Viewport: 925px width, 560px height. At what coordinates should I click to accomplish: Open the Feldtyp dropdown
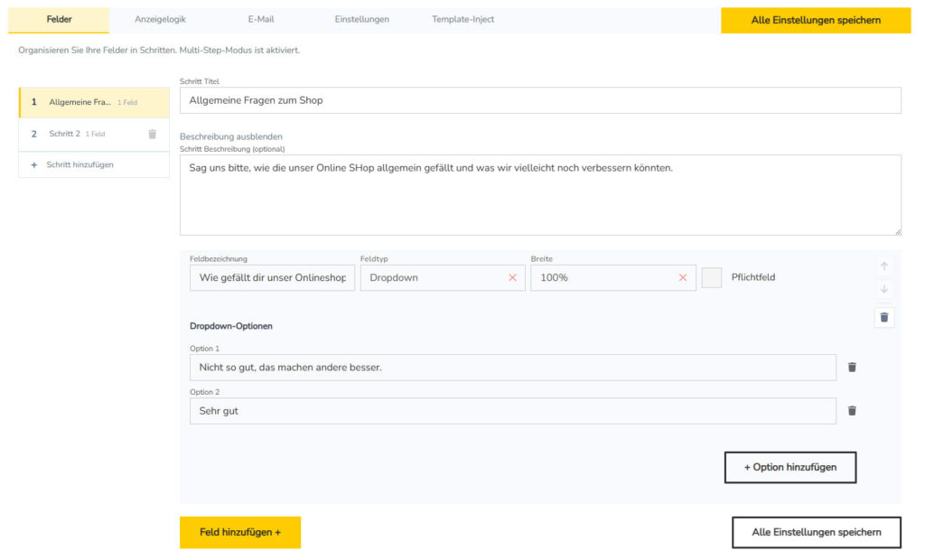(434, 277)
